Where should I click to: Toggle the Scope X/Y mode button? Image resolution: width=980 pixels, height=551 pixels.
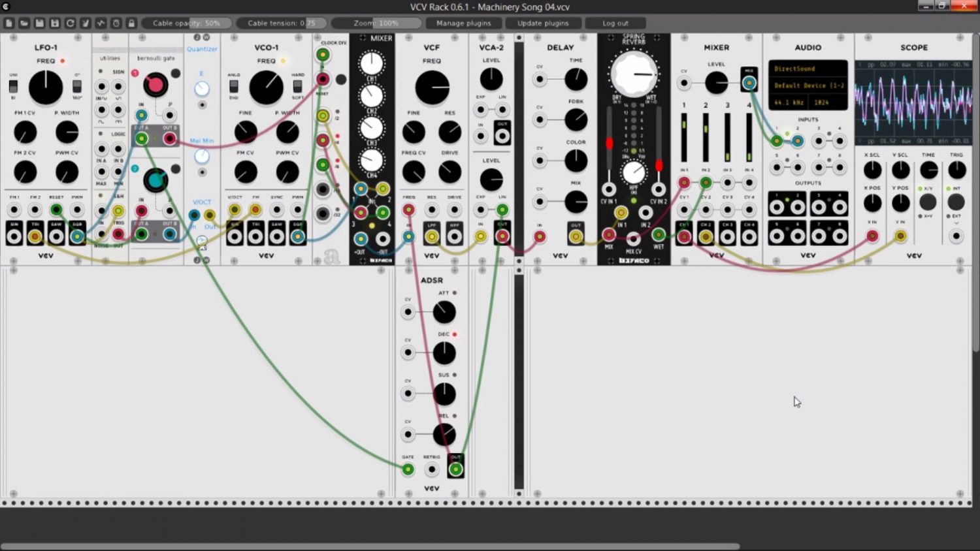pyautogui.click(x=928, y=202)
